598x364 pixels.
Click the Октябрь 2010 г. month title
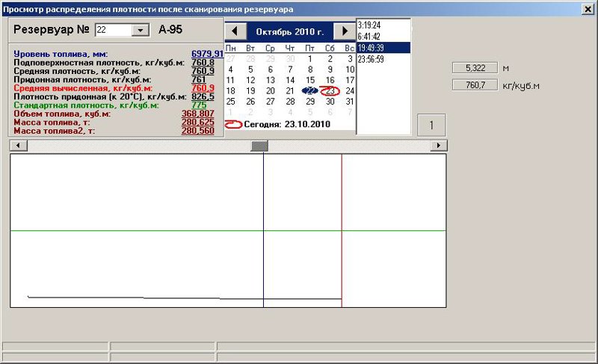point(290,32)
